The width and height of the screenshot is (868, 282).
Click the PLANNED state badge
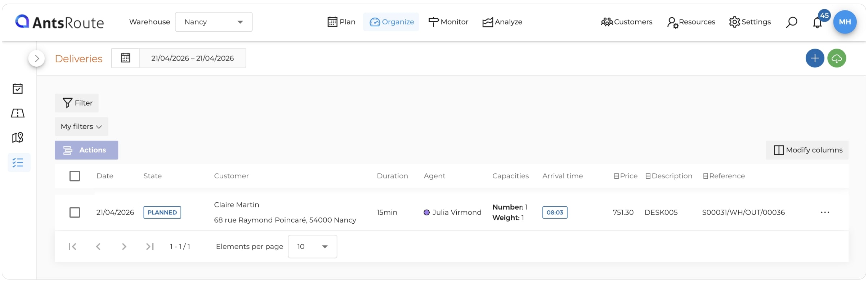coord(162,212)
